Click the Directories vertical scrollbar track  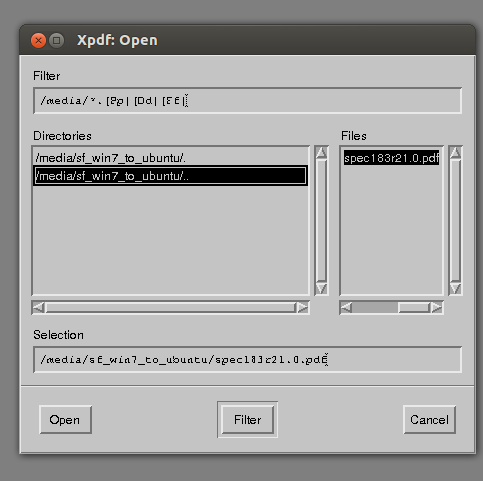[x=321, y=221]
